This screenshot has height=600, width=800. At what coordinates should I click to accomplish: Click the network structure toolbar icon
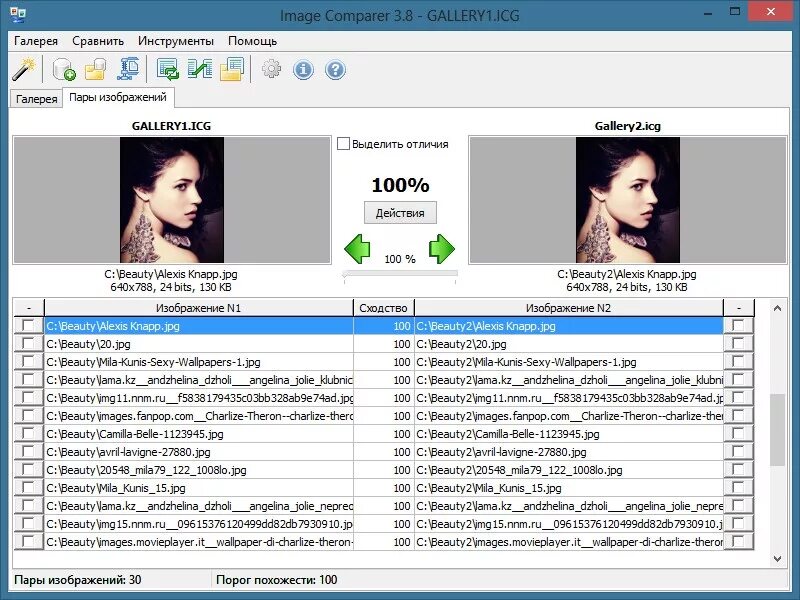pos(128,69)
